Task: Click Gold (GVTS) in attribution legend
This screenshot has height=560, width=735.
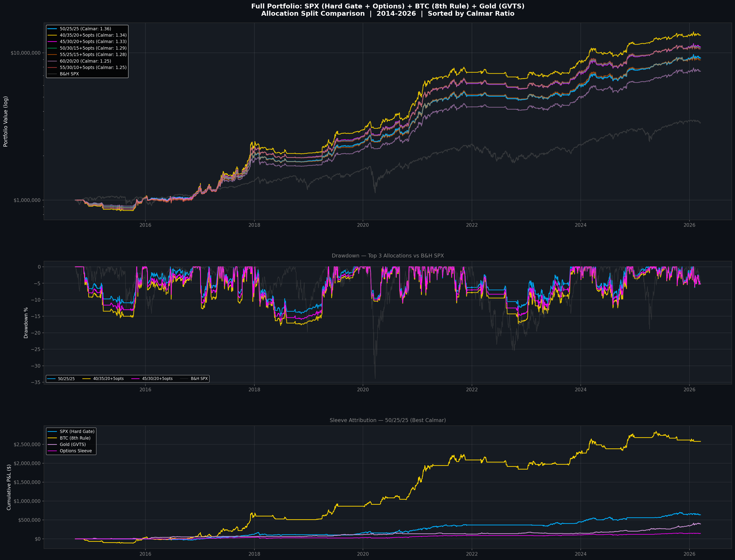Action: coord(73,444)
